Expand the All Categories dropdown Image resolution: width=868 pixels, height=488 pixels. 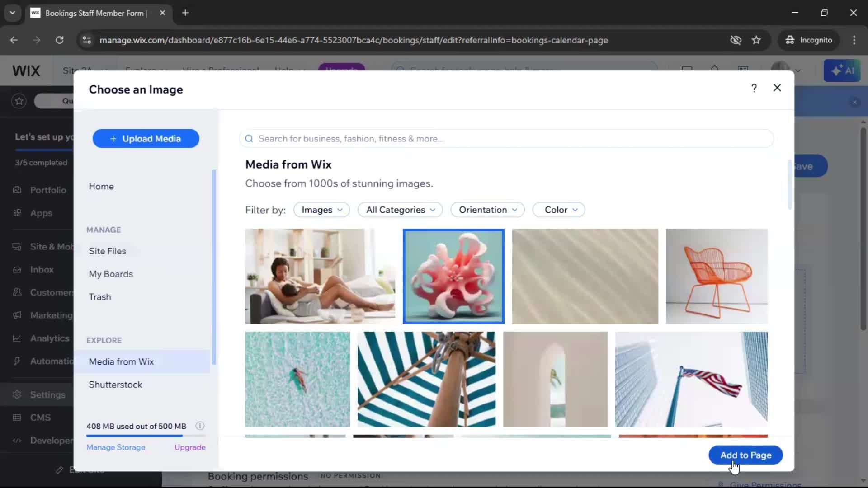click(400, 210)
